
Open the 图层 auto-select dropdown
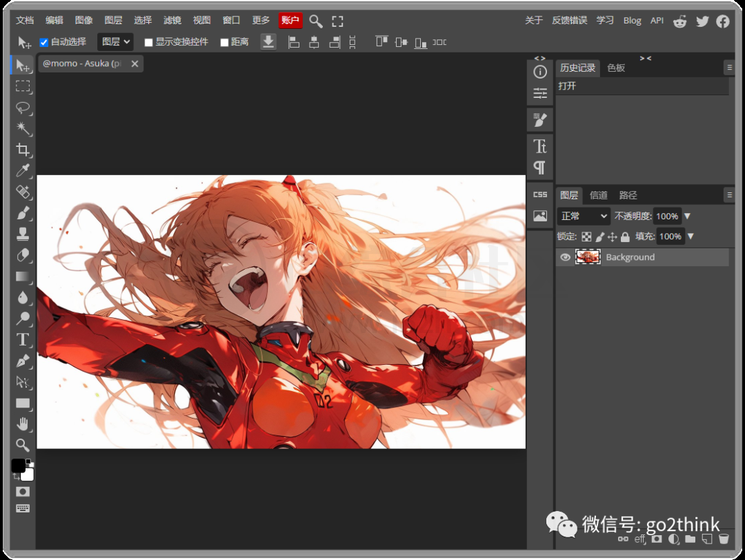click(115, 42)
